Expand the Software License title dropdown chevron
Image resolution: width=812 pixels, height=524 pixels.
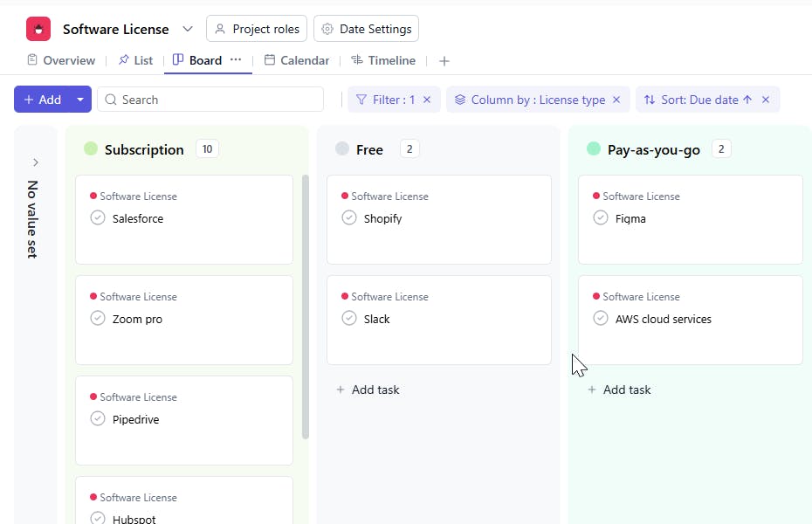click(187, 29)
